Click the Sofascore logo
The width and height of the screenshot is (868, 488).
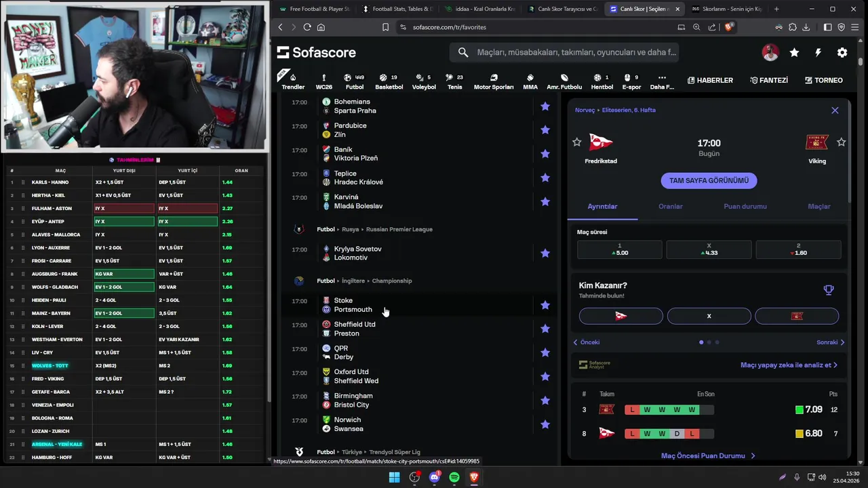tap(316, 52)
